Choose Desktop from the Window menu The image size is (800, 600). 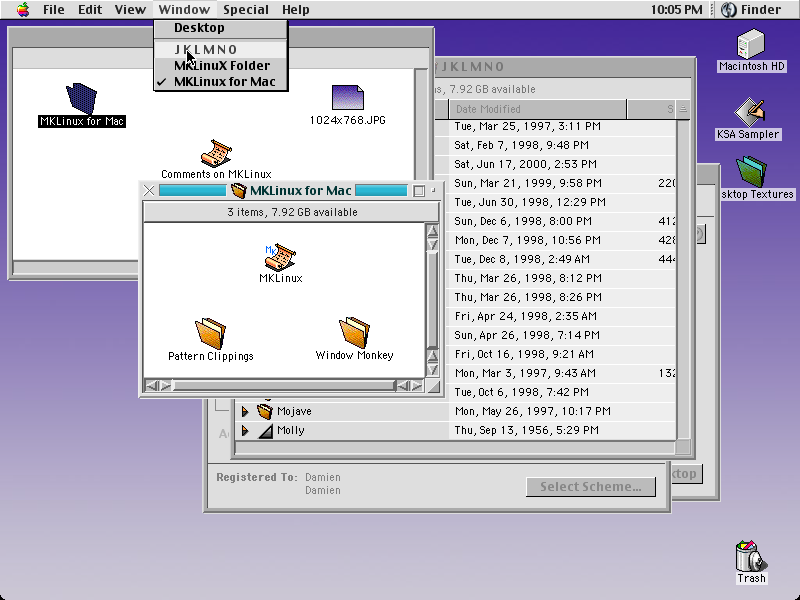tap(221, 28)
